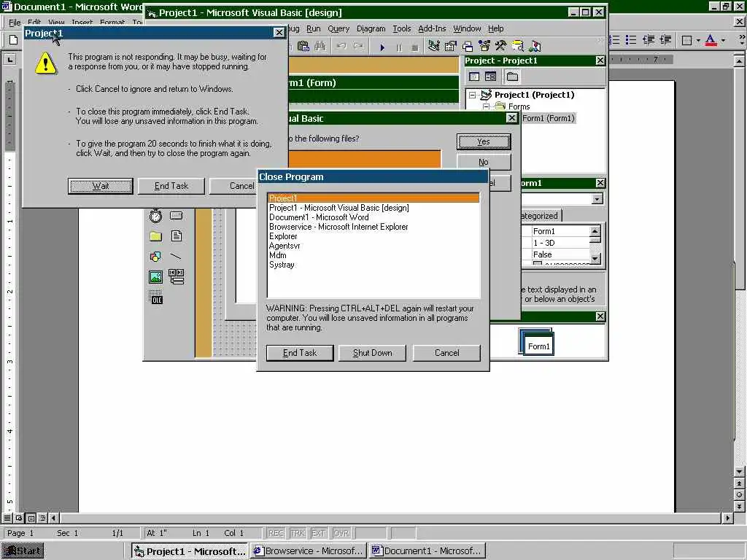Click the Find binoculars icon in Visual Basic

(320, 46)
